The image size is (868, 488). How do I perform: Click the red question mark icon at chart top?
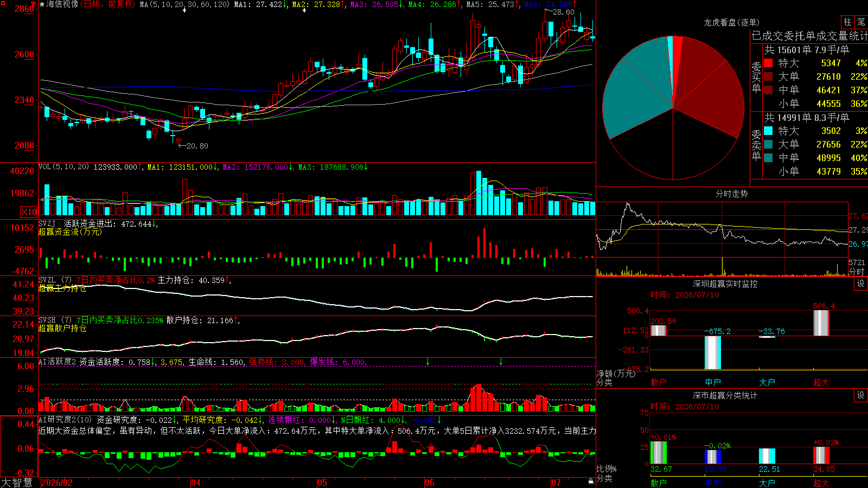[34, 4]
